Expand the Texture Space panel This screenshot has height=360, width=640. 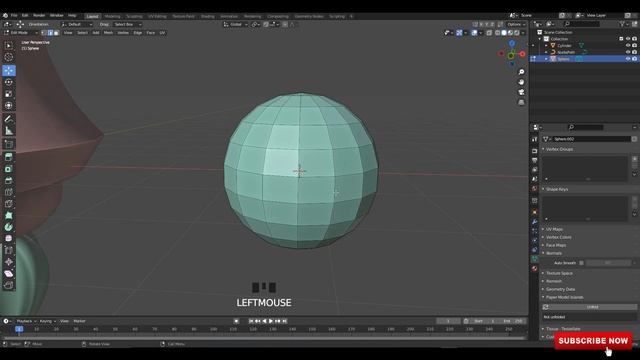pos(559,273)
